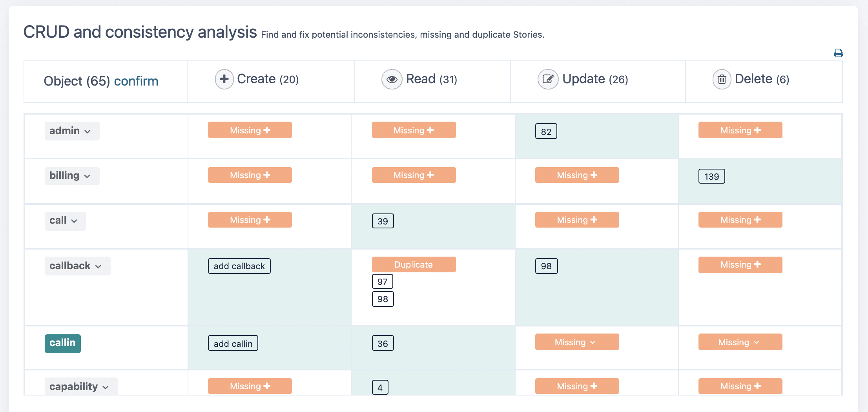The width and height of the screenshot is (868, 412).
Task: Open story 36 in callin Read
Action: tap(383, 343)
